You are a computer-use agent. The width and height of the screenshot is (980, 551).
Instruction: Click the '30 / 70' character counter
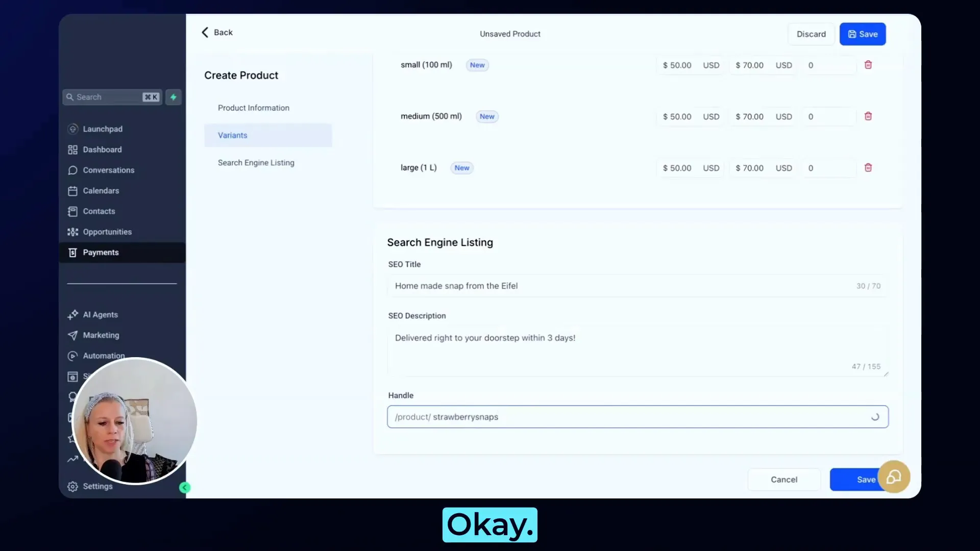pos(868,286)
